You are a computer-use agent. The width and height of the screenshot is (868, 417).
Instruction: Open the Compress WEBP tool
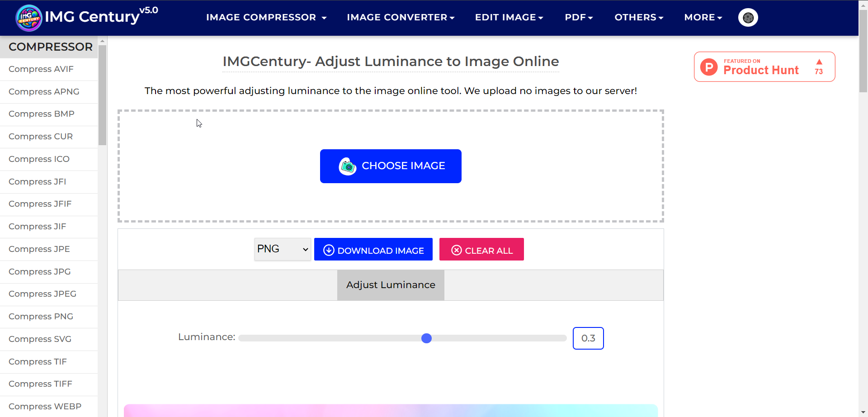[45, 406]
